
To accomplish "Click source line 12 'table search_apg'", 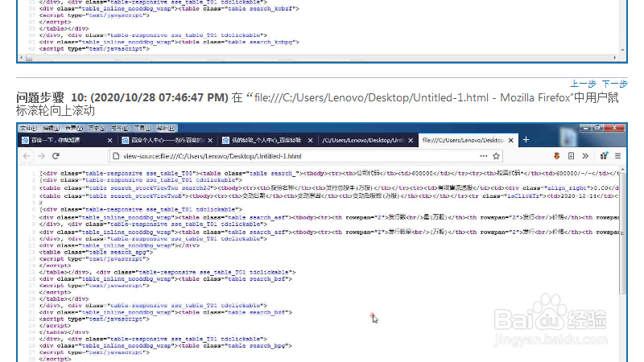I will point(96,252).
